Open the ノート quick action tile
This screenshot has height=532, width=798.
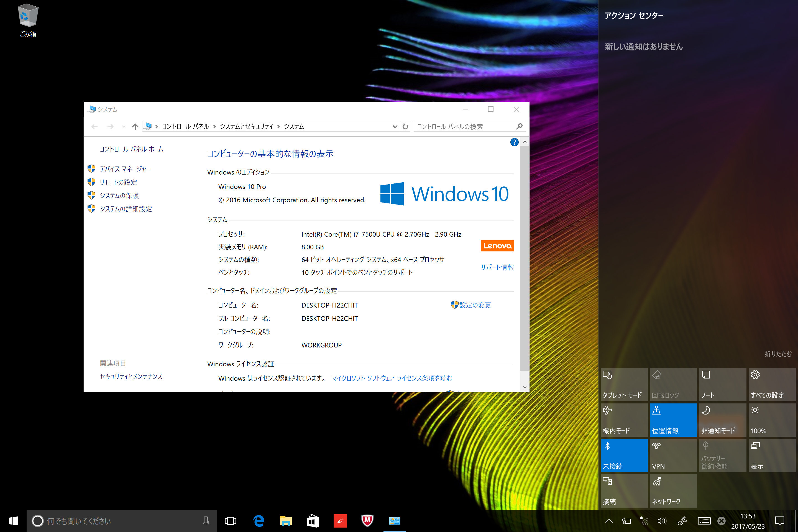(x=722, y=384)
